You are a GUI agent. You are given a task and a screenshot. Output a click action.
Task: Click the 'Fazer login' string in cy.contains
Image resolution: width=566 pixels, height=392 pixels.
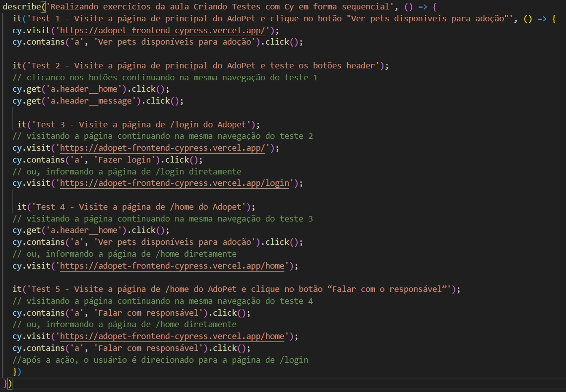pyautogui.click(x=125, y=160)
